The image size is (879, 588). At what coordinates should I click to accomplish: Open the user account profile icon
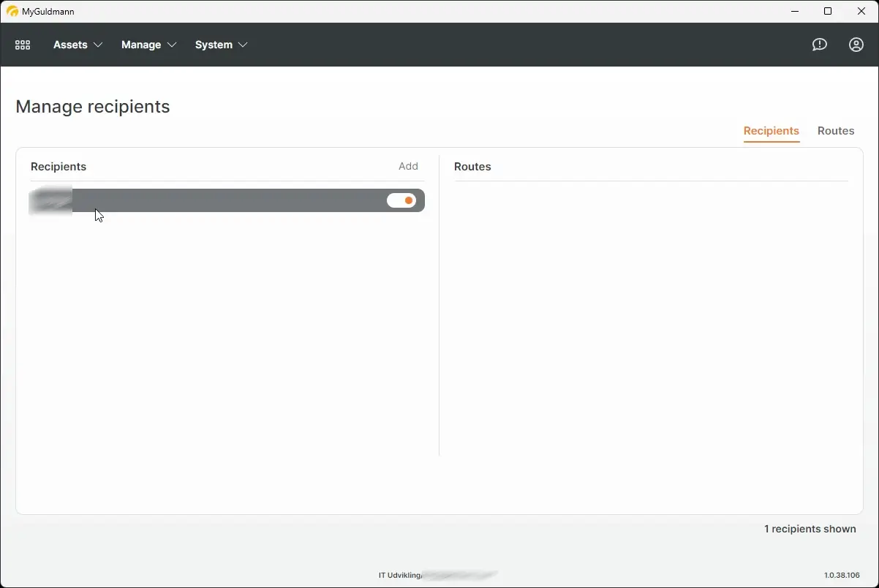tap(856, 45)
